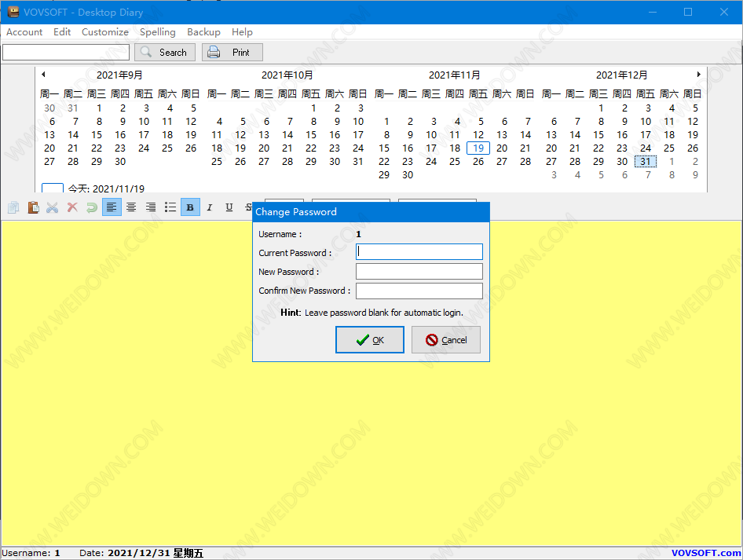743x560 pixels.
Task: Select November 1 in the calendar
Action: pos(386,121)
